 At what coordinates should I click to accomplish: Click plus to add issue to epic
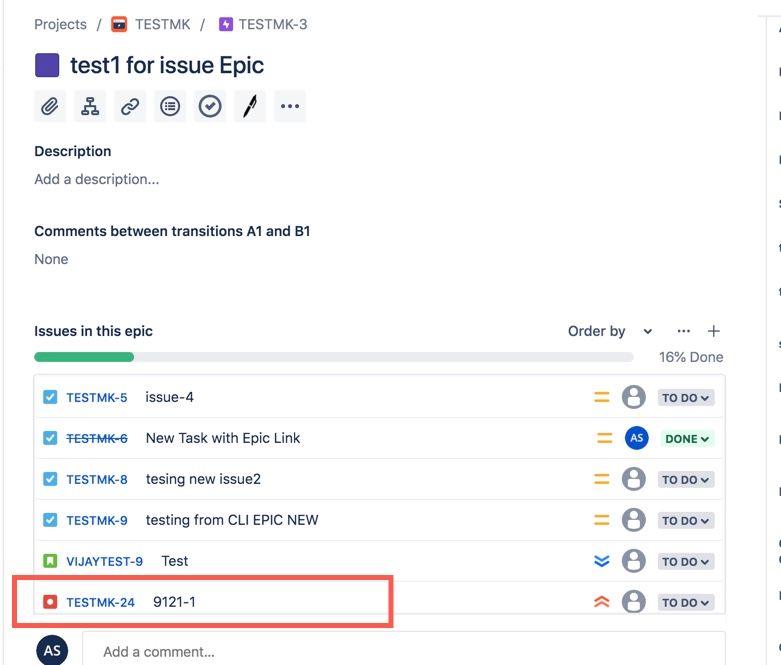coord(713,331)
